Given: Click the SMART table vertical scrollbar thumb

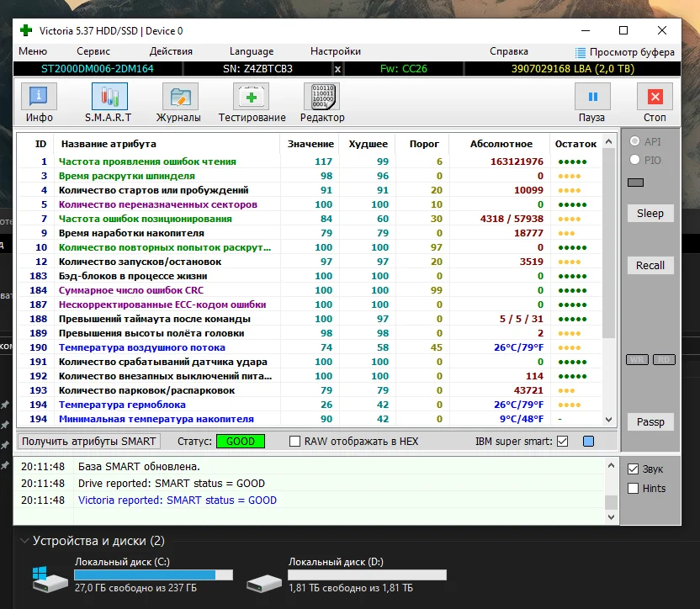Looking at the screenshot, I should point(608,243).
